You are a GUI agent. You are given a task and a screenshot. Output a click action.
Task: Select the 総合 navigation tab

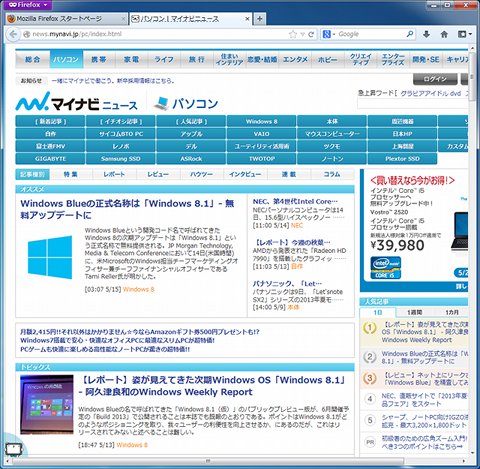coord(33,59)
